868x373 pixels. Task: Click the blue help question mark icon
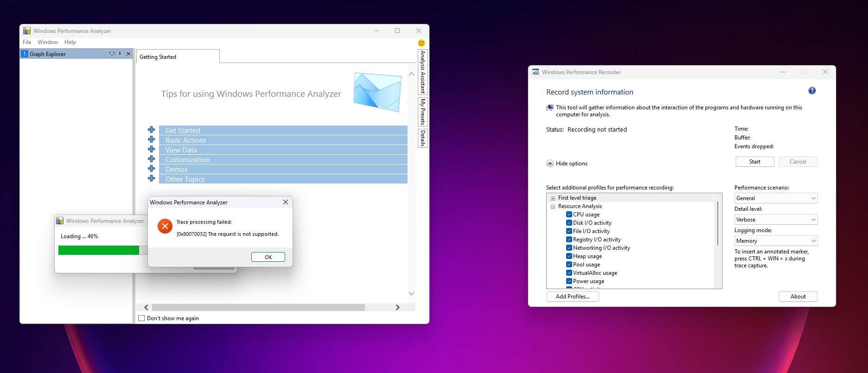point(811,91)
